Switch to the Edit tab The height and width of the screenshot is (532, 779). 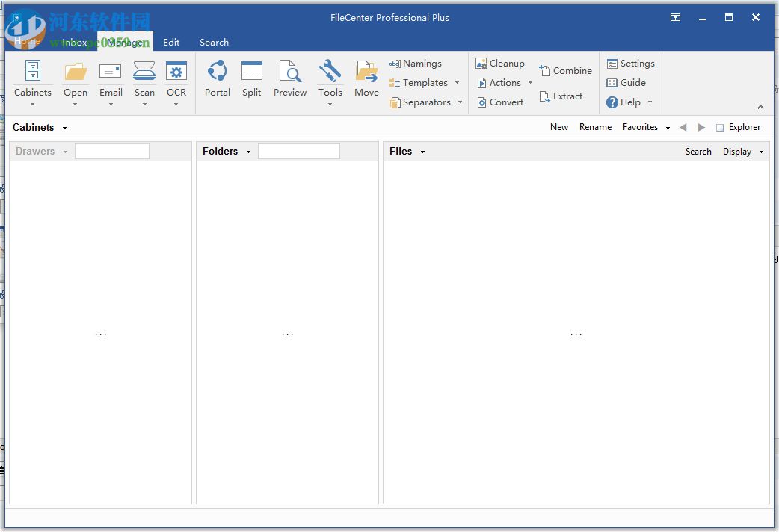[171, 43]
